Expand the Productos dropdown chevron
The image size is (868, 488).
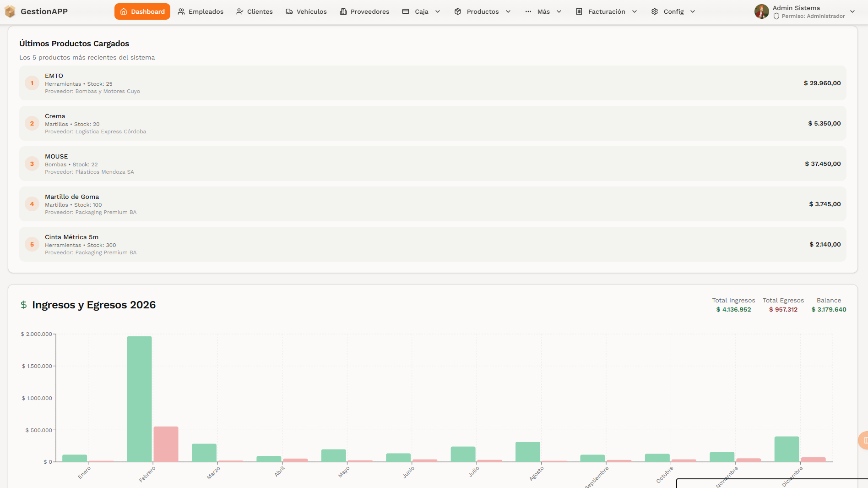click(x=508, y=11)
